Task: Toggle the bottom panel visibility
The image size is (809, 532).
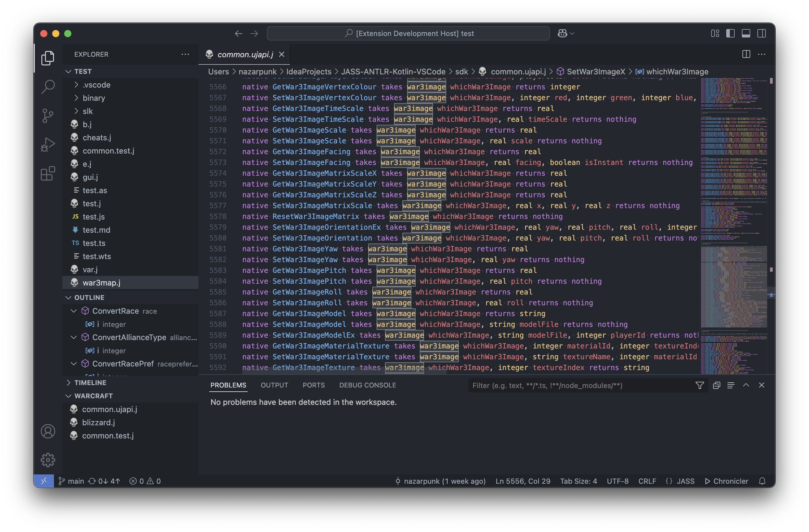Action: click(x=746, y=33)
